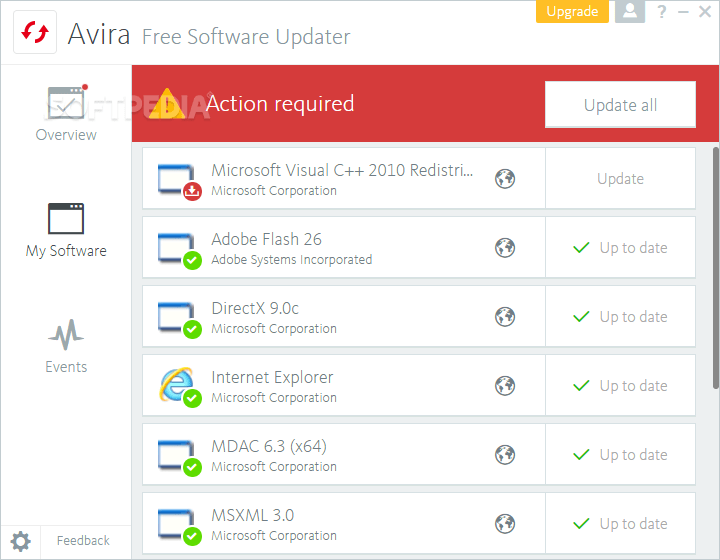Click the Update all button
The width and height of the screenshot is (720, 560).
[x=620, y=105]
